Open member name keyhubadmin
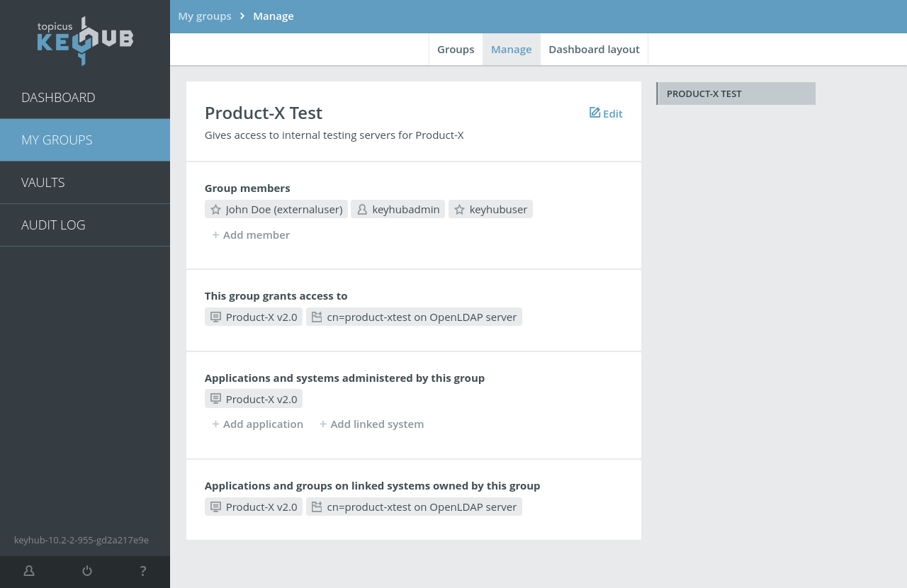 (x=406, y=210)
